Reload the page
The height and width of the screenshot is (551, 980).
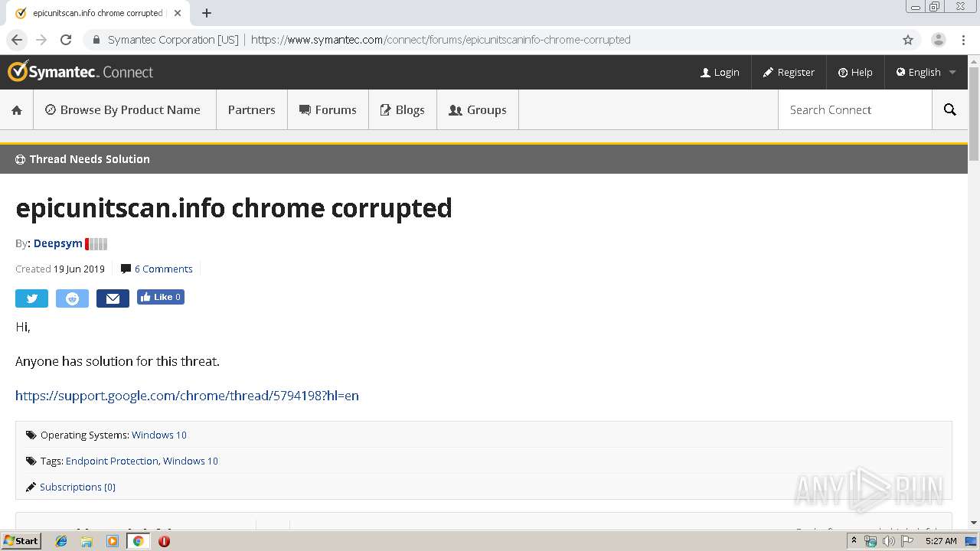[66, 40]
